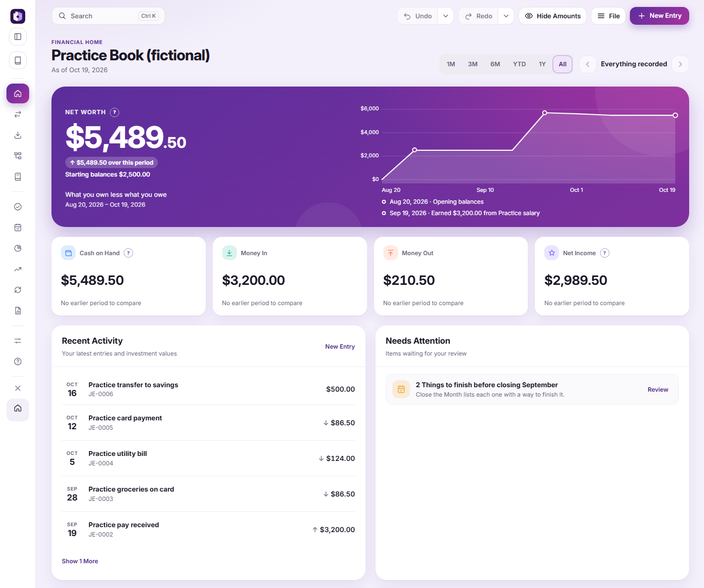Image resolution: width=704 pixels, height=588 pixels.
Task: Click the X close icon in sidebar
Action: [18, 388]
